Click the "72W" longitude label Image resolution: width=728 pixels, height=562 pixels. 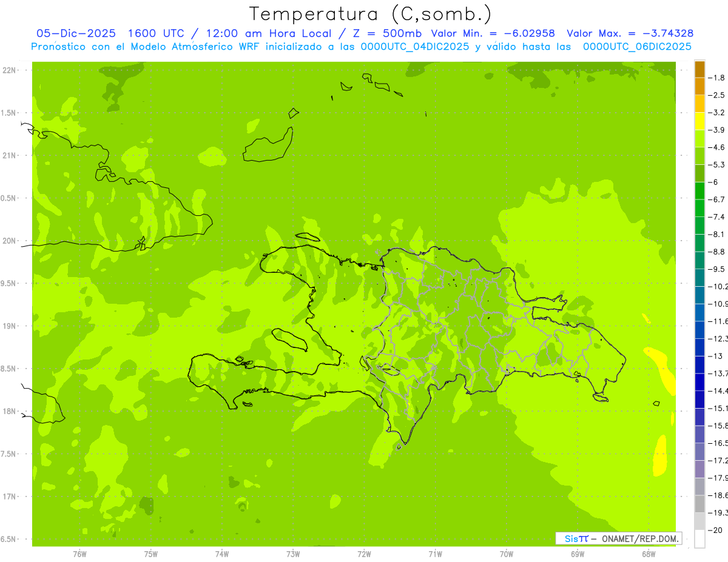click(365, 554)
